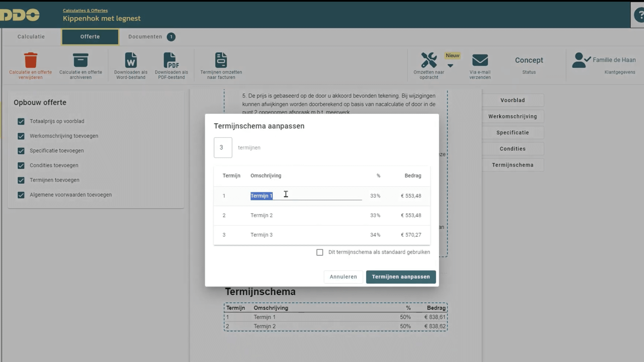This screenshot has width=644, height=362.
Task: Uncheck Totaalprijs op voorblad
Action: pos(21,121)
